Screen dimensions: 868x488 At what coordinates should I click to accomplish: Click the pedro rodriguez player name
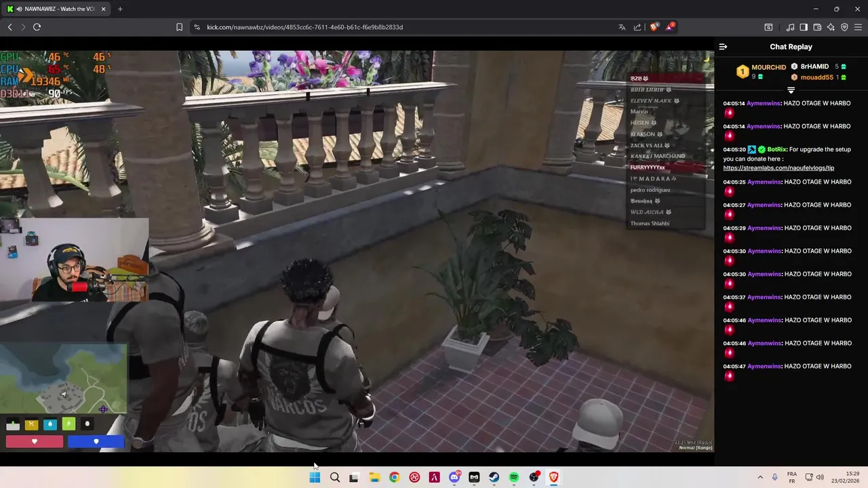(650, 190)
